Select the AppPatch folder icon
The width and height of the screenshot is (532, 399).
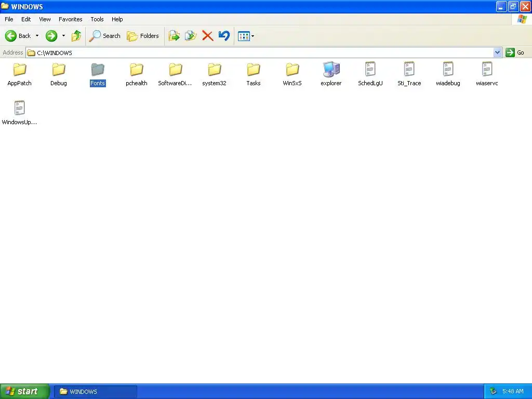(x=20, y=70)
